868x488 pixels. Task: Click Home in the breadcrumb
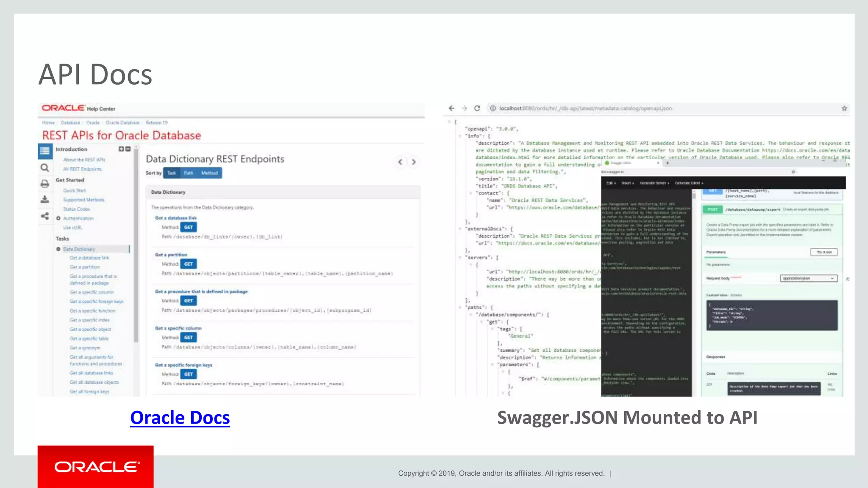click(x=48, y=122)
